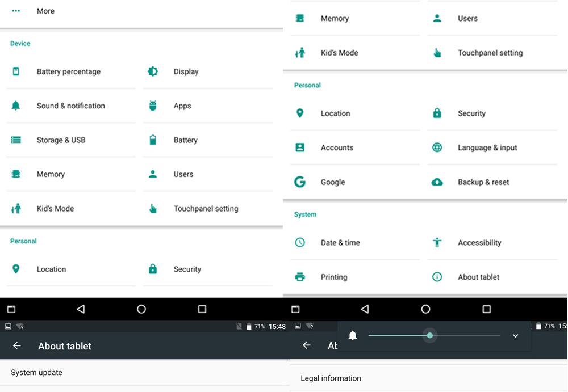Tap the Google G logo icon
The height and width of the screenshot is (392, 568).
(x=300, y=182)
